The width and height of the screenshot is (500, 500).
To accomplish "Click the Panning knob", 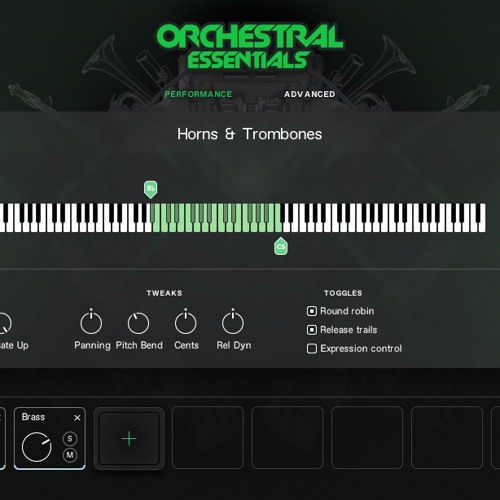I will click(x=91, y=322).
